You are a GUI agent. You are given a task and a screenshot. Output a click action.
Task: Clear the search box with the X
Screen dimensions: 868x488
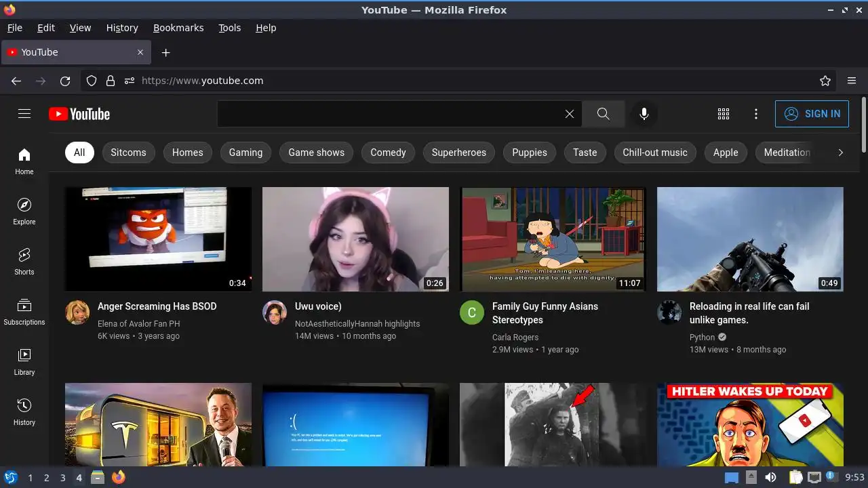(x=570, y=114)
